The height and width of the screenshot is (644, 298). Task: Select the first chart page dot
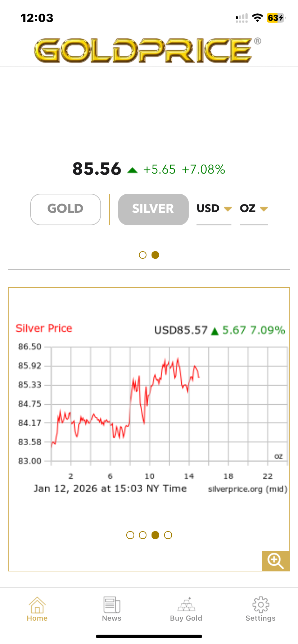130,535
